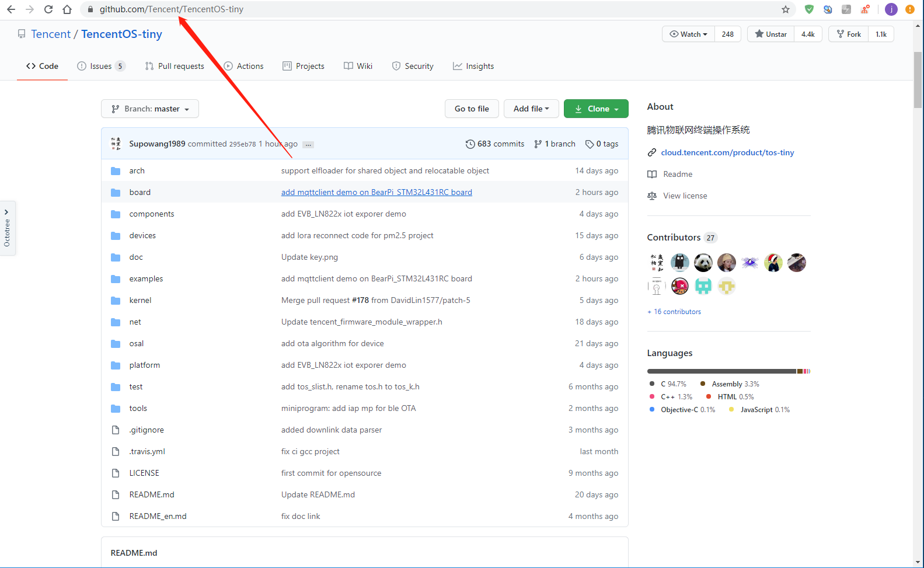Open the 1.1k forks count

click(881, 34)
